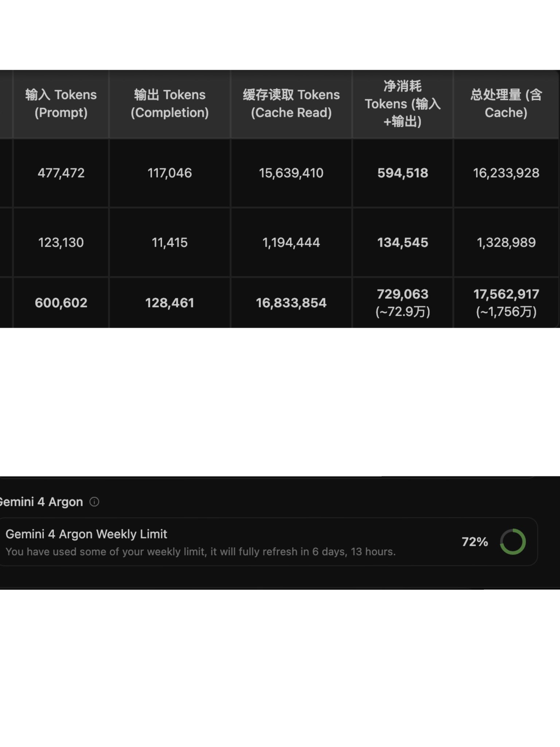Image resolution: width=560 pixels, height=747 pixels.
Task: Open the Gemini 4 Argon Weekly Limit card
Action: click(x=267, y=542)
